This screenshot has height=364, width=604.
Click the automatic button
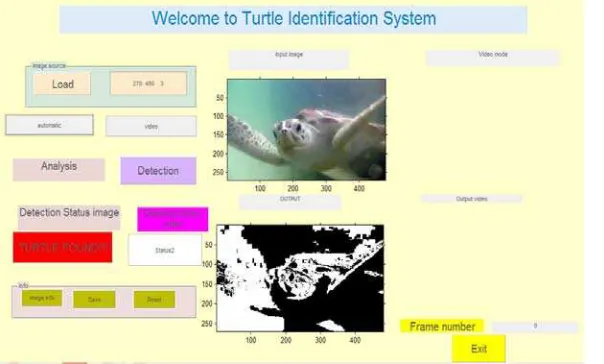49,125
